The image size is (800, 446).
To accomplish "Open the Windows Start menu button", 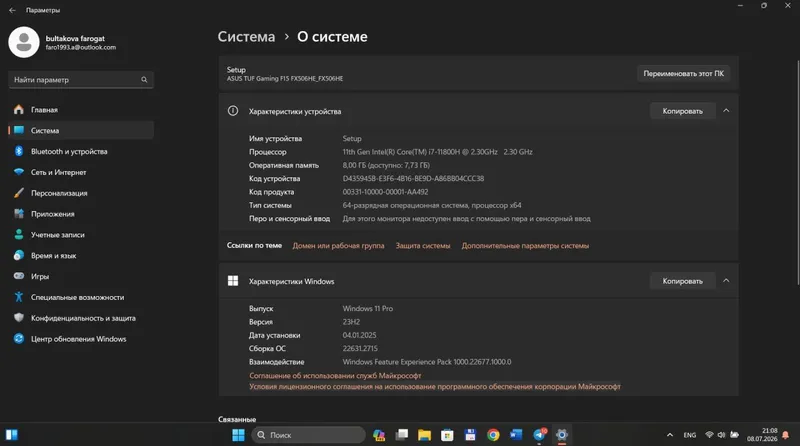I will point(238,435).
